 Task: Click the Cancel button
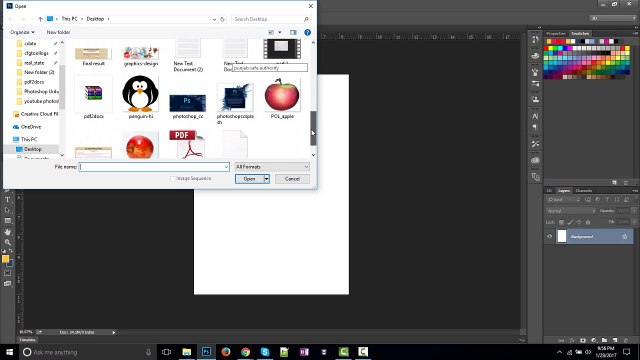(x=292, y=179)
